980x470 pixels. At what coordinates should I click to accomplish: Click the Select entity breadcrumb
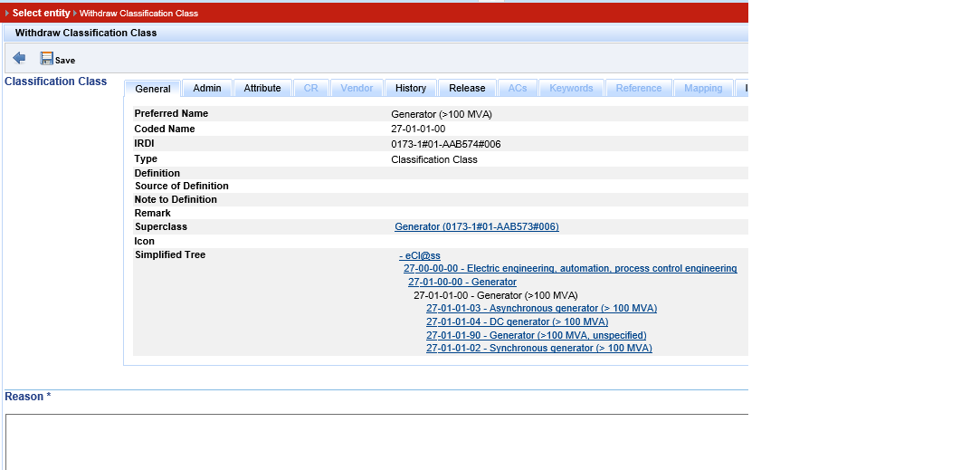coord(41,14)
